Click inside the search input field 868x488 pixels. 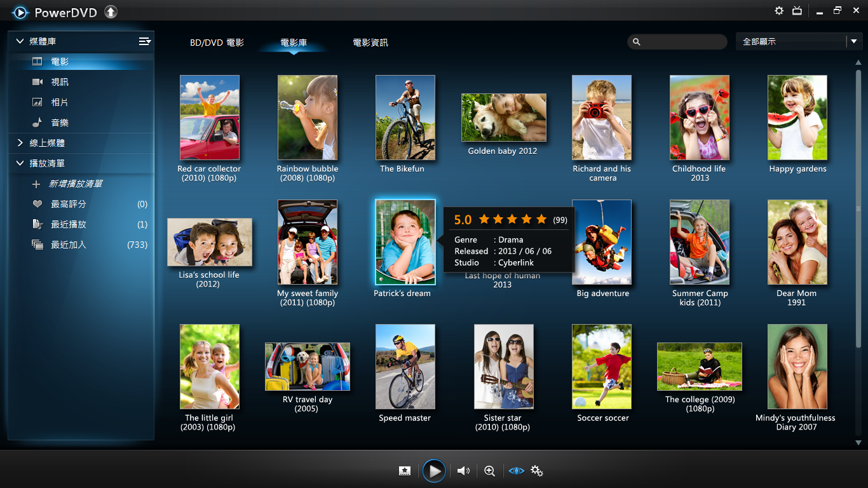677,42
